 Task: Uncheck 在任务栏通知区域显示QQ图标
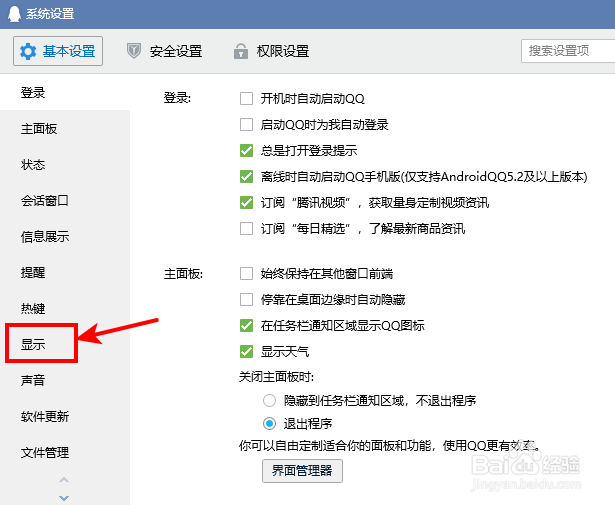click(x=246, y=325)
